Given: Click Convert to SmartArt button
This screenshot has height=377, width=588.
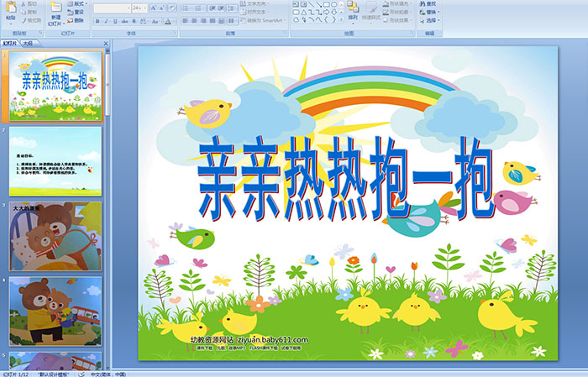Looking at the screenshot, I should [x=262, y=20].
